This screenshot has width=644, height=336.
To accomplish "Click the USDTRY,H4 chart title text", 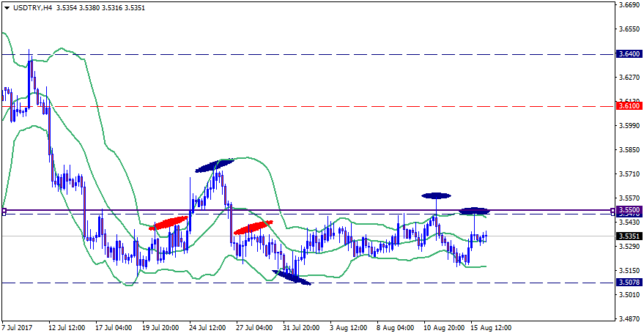I will tap(37, 7).
